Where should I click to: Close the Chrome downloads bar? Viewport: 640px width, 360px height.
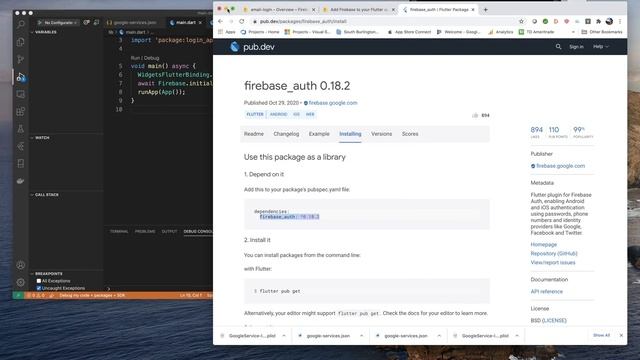[621, 335]
